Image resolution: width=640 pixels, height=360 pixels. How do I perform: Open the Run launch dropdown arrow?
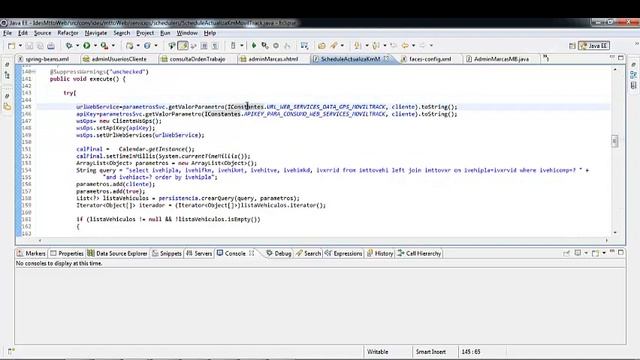pos(95,46)
